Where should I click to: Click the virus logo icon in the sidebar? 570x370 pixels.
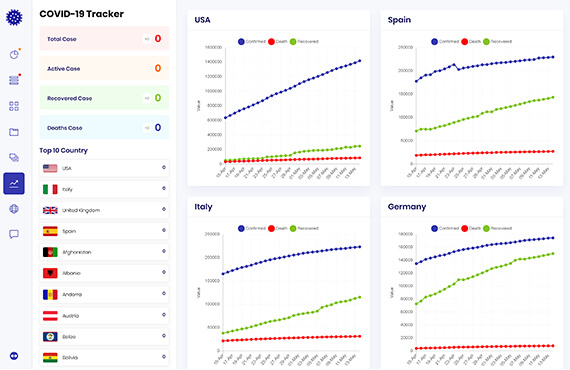click(x=14, y=17)
